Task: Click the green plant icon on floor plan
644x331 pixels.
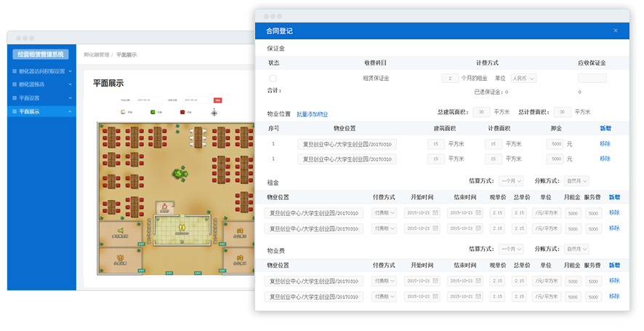Action: pyautogui.click(x=179, y=174)
